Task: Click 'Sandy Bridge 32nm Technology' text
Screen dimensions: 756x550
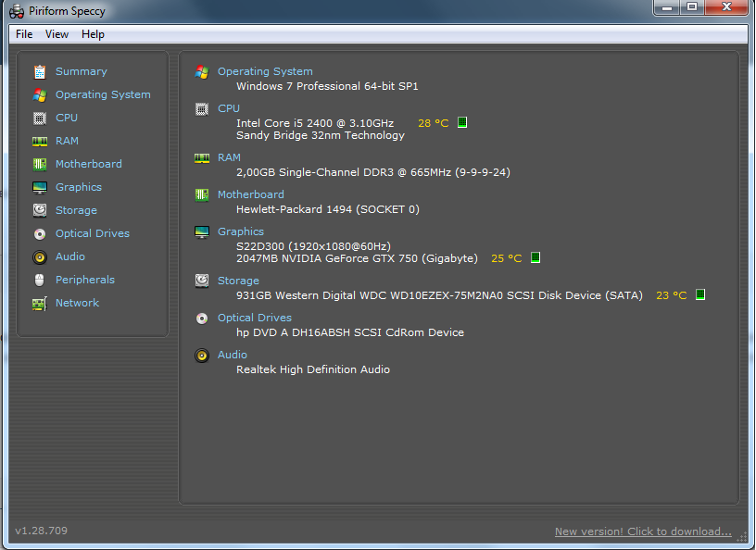Action: (321, 135)
